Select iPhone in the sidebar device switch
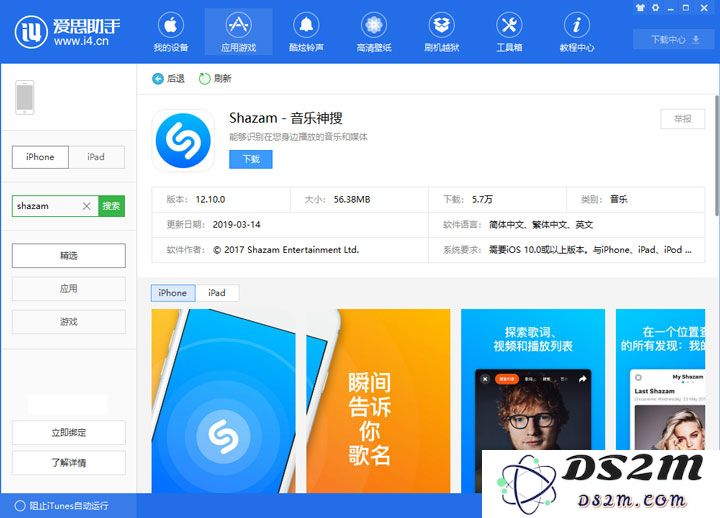 pos(40,157)
